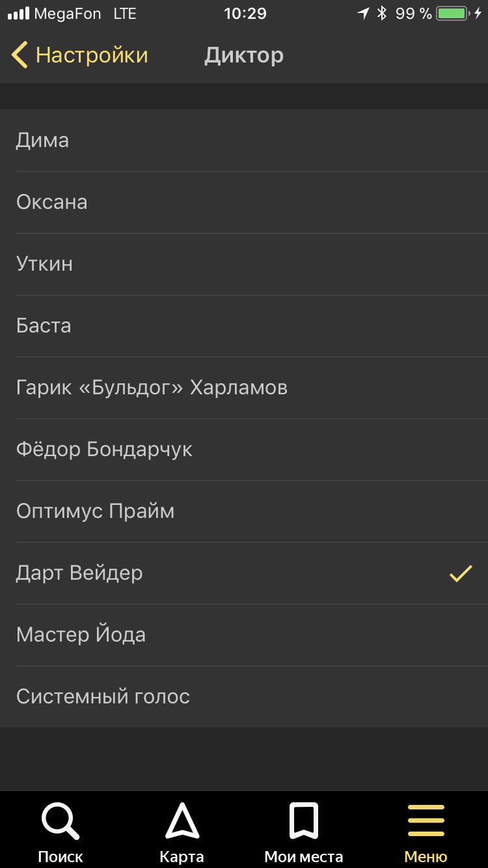The image size is (488, 868).
Task: Tap the location arrow status icon
Action: pos(363,14)
